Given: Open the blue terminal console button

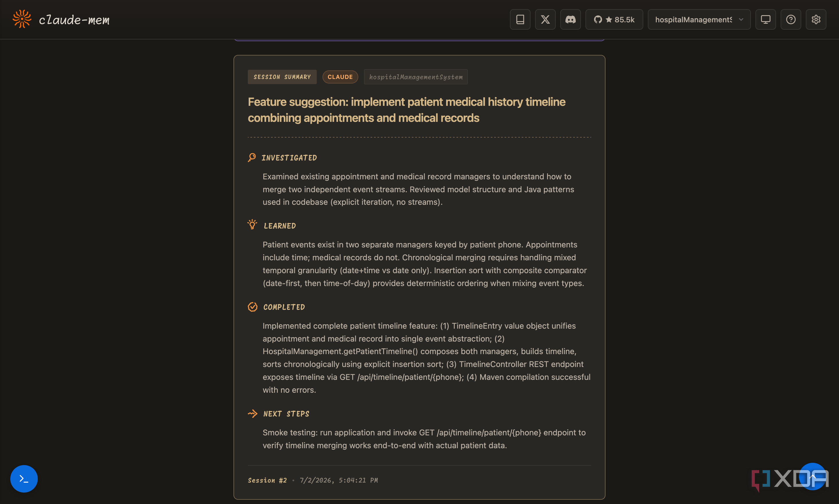Looking at the screenshot, I should point(24,479).
